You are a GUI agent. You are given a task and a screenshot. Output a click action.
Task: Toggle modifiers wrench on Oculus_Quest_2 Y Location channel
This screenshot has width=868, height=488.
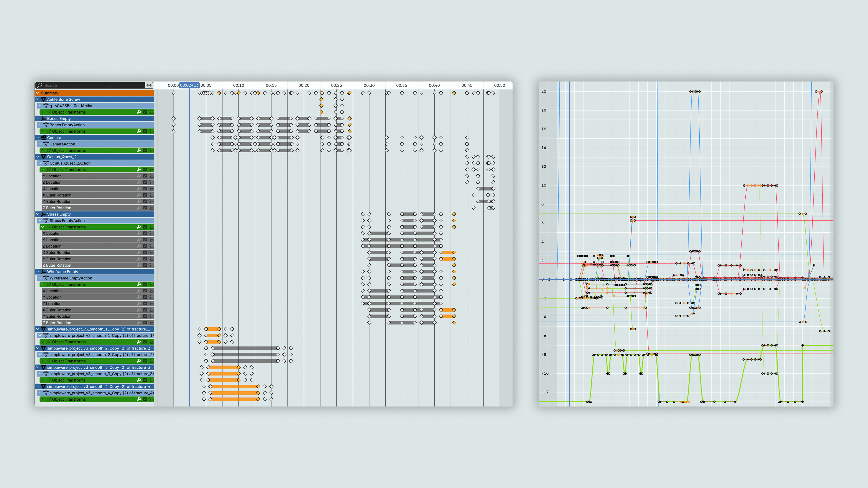coord(139,176)
